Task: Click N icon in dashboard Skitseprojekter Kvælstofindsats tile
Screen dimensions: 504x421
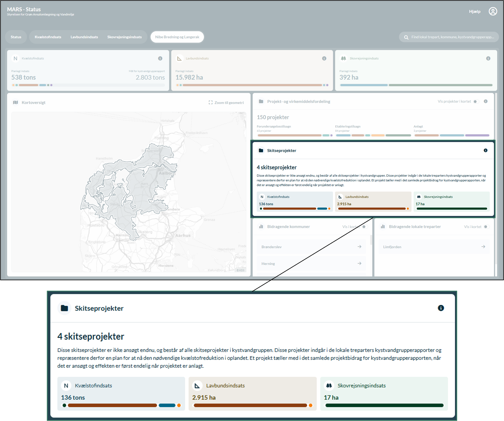Action: click(x=262, y=197)
